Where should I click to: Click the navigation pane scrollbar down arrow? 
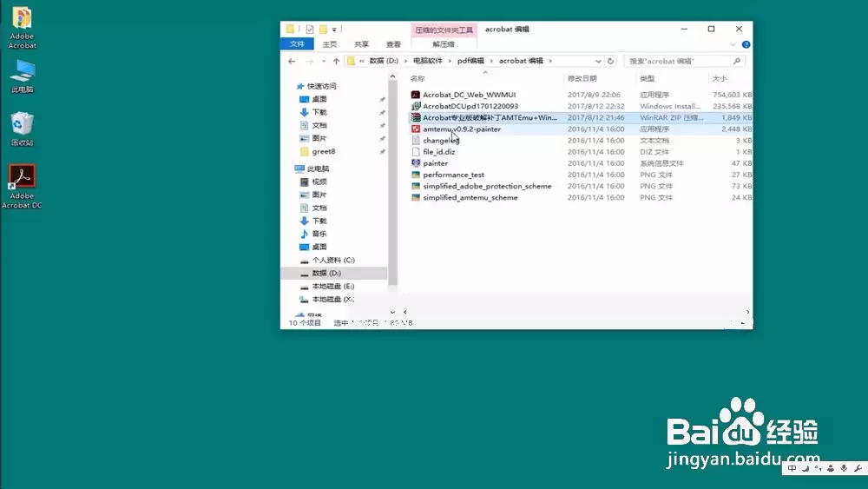click(x=392, y=313)
